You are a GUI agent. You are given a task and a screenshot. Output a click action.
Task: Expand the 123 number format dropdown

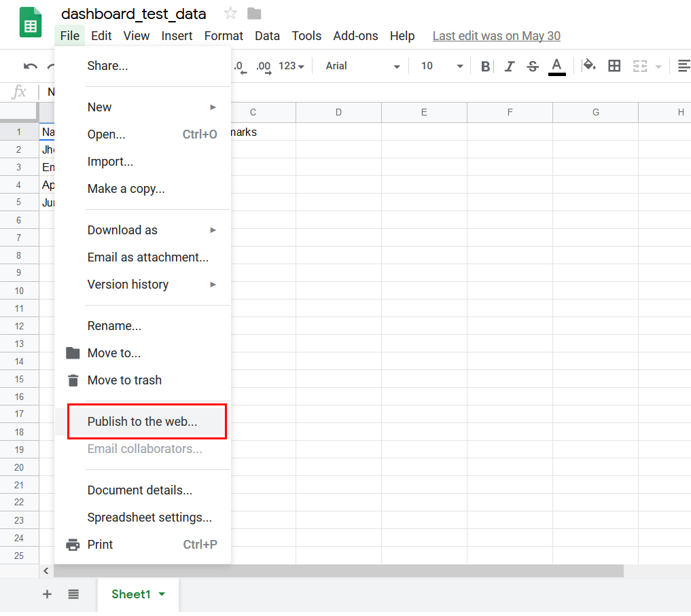coord(291,66)
